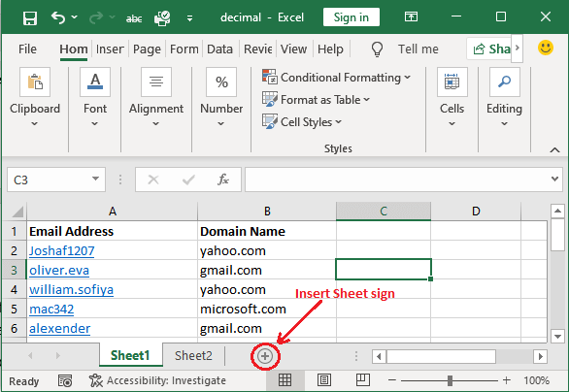This screenshot has width=569, height=392.
Task: Click the Insert Function fx icon
Action: [223, 180]
